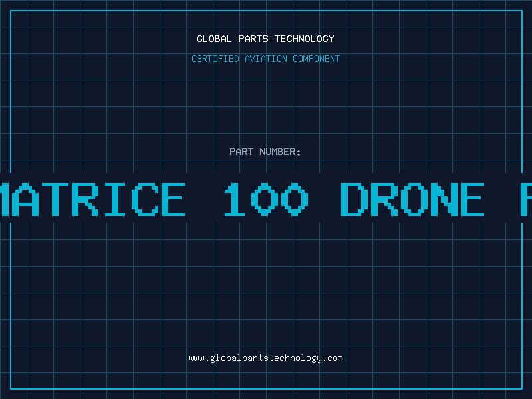
Task: Click the word PARTS in the header
Action: pyautogui.click(x=253, y=39)
